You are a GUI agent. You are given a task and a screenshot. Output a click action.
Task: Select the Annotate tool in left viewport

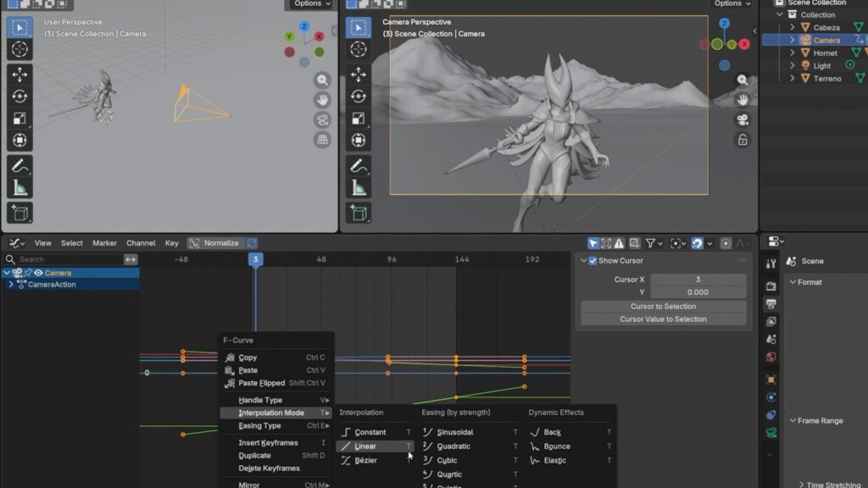(x=19, y=166)
